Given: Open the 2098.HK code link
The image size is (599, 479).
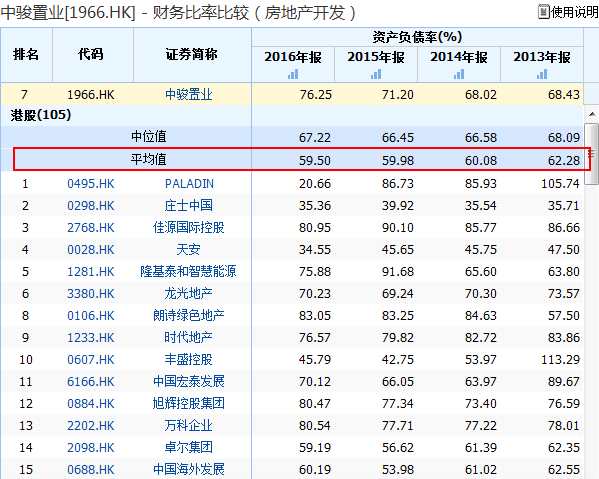Looking at the screenshot, I should click(91, 447).
